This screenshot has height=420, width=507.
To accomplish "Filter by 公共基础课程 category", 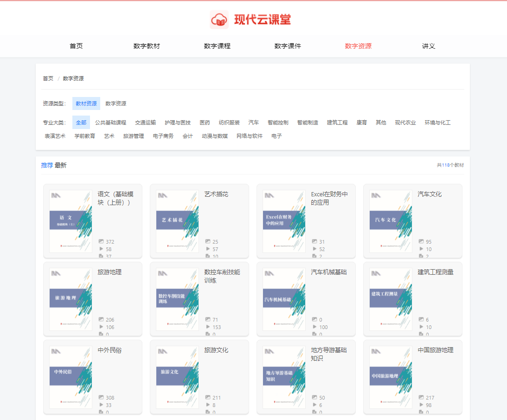I will pos(110,123).
